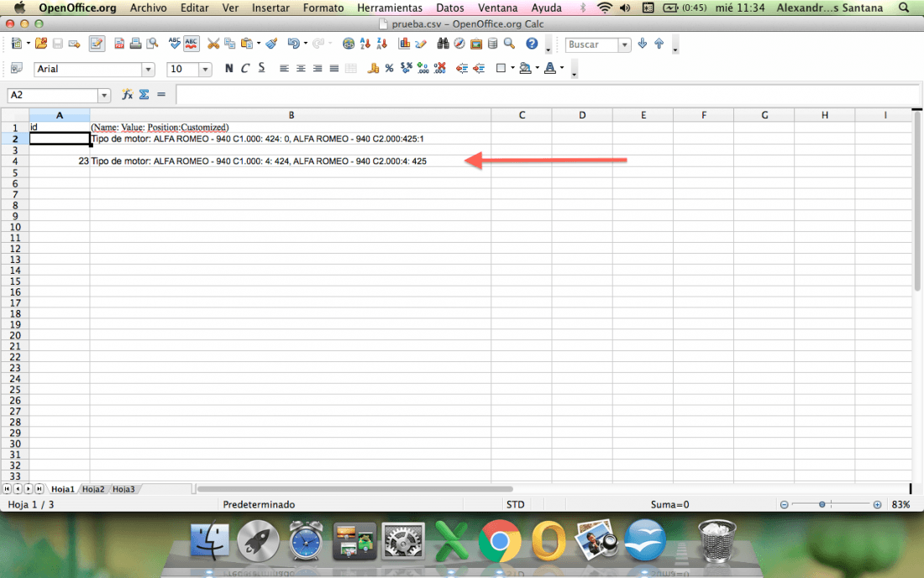Print the file directly
Screen dimensions: 924x578
point(135,44)
